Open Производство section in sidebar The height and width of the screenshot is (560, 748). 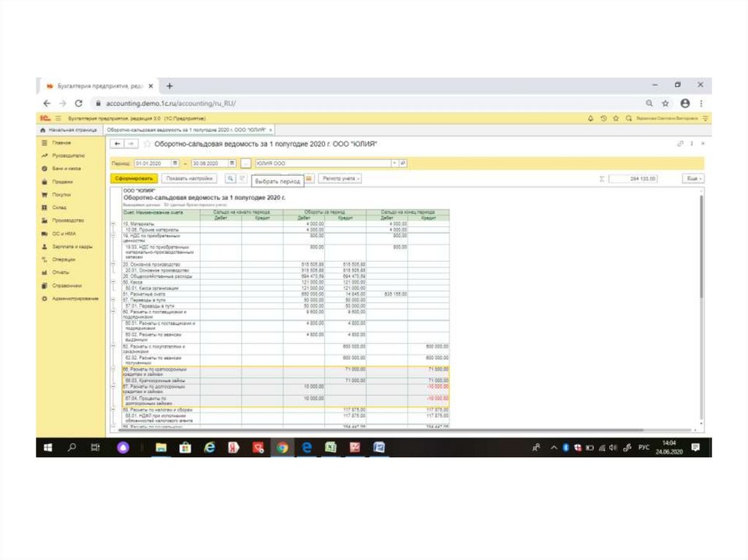(67, 220)
